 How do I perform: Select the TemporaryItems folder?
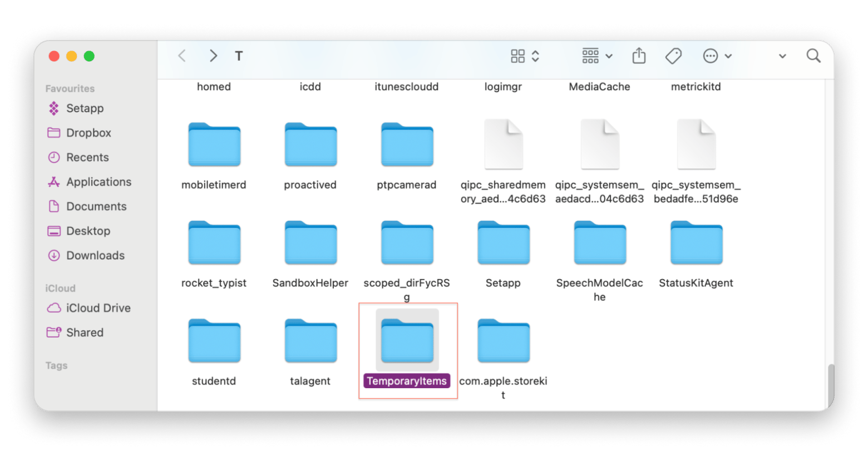407,341
